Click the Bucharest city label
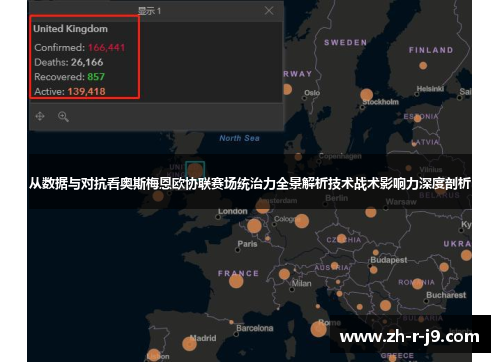This screenshot has width=500, height=362. coord(446,295)
